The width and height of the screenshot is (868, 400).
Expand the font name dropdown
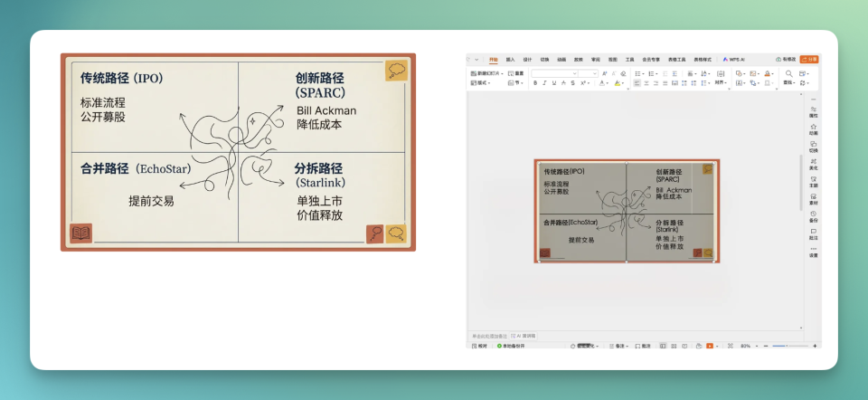(x=574, y=73)
